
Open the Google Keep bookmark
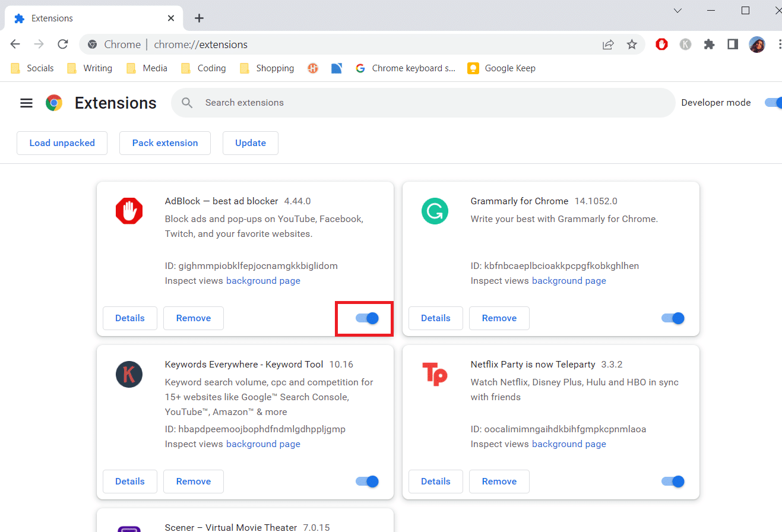click(x=502, y=68)
